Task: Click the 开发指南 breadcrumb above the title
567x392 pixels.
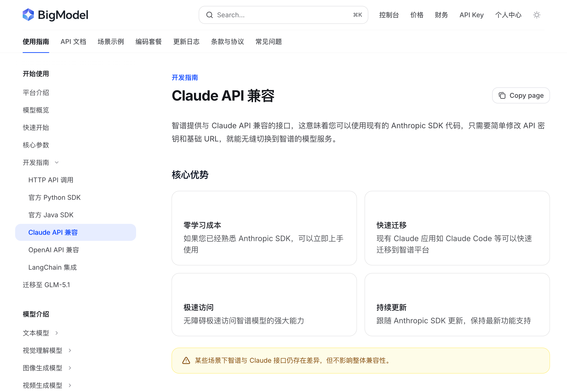Action: point(185,78)
